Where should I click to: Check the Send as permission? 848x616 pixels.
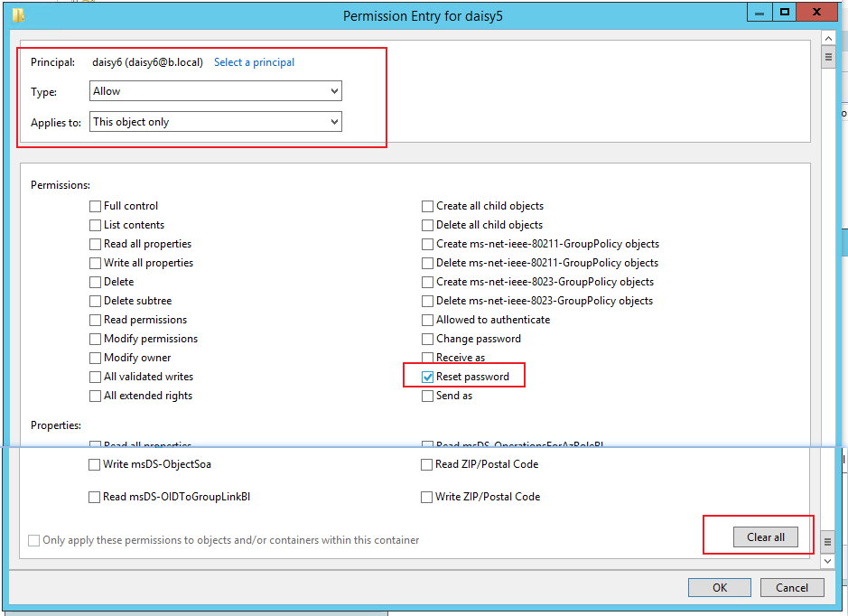[426, 395]
